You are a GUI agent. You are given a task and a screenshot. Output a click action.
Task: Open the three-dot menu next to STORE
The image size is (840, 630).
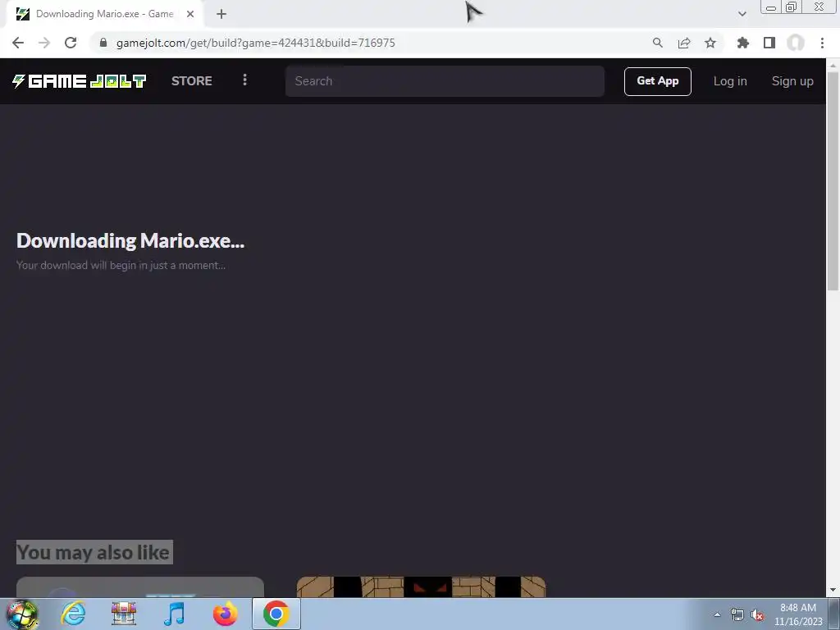point(244,80)
